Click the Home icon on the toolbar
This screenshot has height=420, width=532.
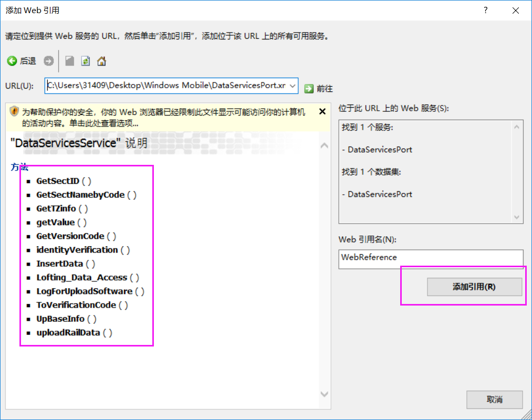pos(101,61)
